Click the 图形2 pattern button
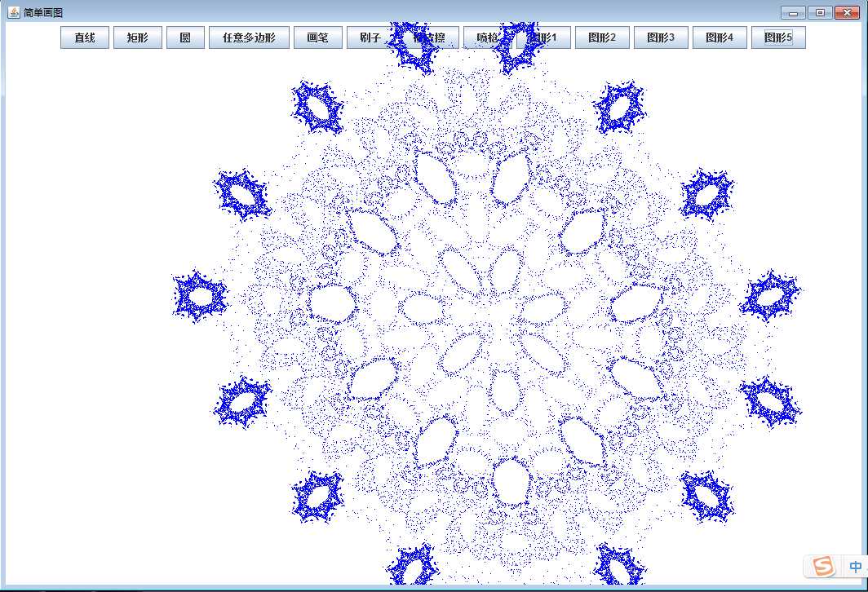Viewport: 868px width, 592px height. point(602,38)
